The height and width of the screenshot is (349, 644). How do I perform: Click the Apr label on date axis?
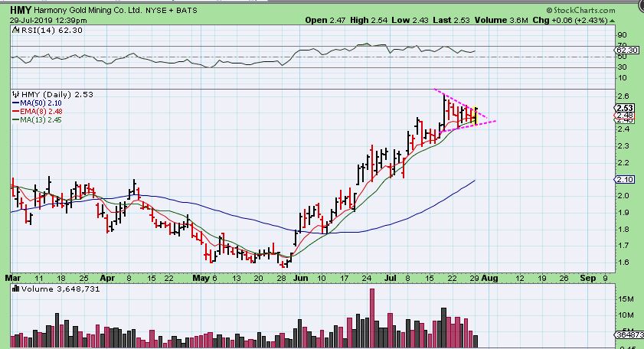click(107, 278)
